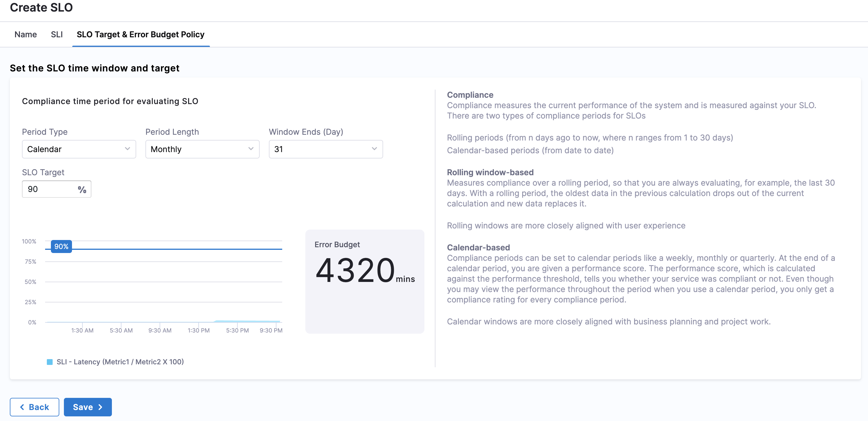Toggle the SLI Latency legend entry
This screenshot has width=868, height=421.
click(115, 362)
